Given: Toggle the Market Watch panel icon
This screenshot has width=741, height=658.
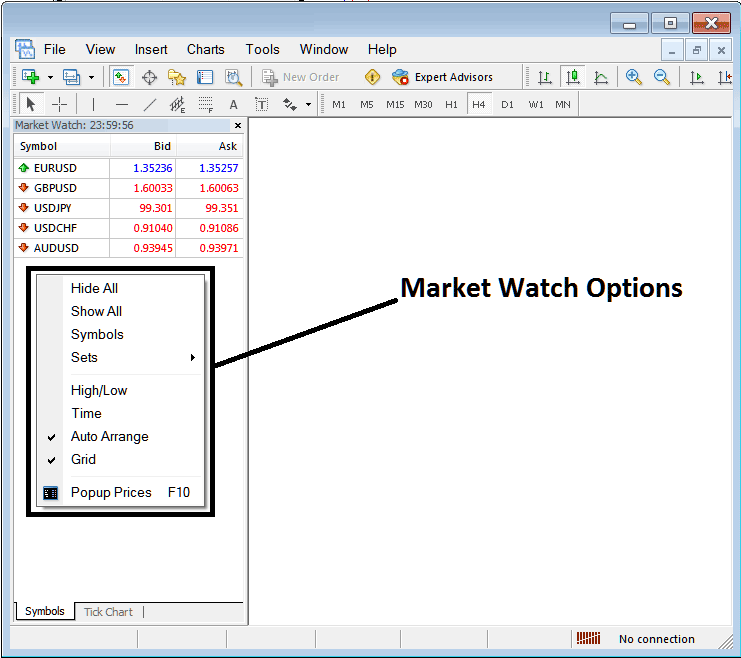Looking at the screenshot, I should 121,77.
